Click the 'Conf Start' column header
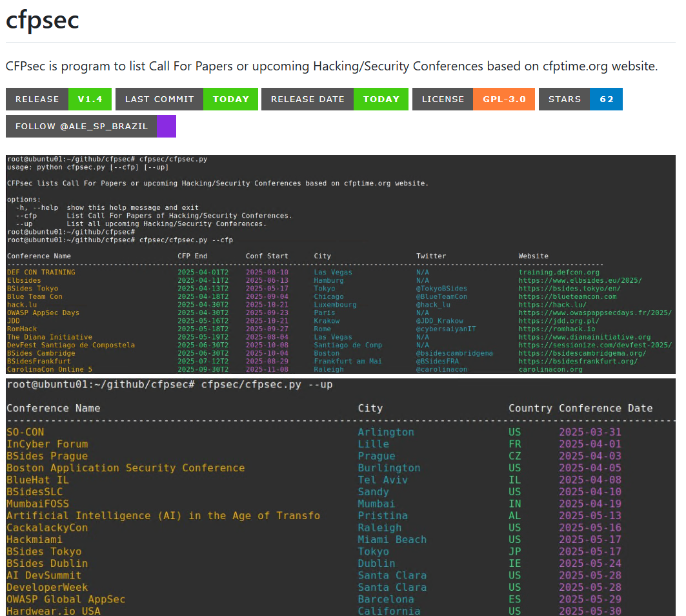This screenshot has width=686, height=616. pyautogui.click(x=267, y=256)
